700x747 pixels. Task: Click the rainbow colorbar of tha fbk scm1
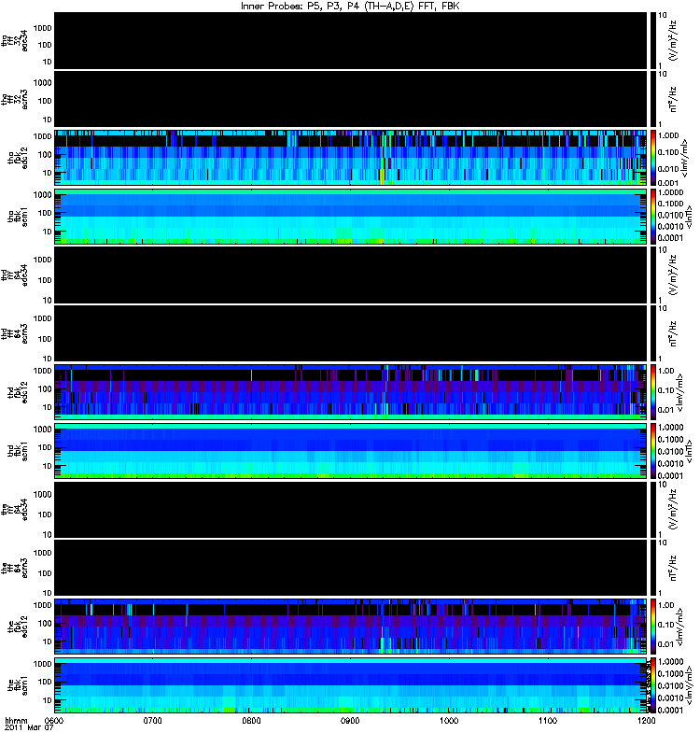coord(653,217)
